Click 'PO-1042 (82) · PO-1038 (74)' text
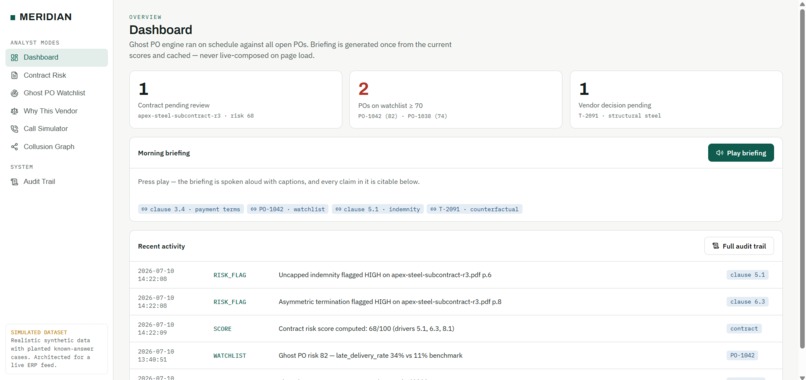 click(x=402, y=116)
